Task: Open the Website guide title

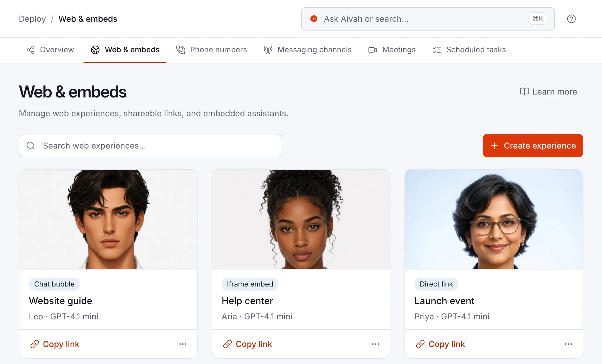Action: click(x=61, y=301)
